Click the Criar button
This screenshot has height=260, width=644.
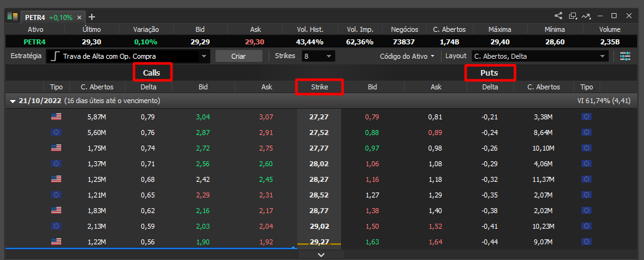click(x=239, y=56)
